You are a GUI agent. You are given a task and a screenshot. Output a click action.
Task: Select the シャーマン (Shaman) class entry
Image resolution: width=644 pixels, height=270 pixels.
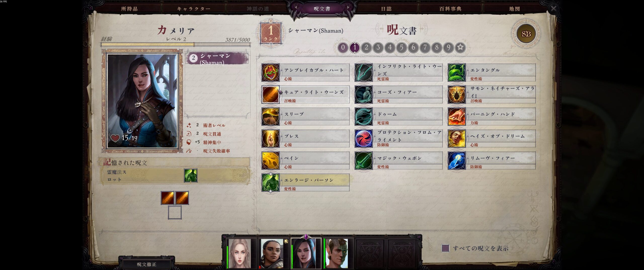tap(217, 59)
